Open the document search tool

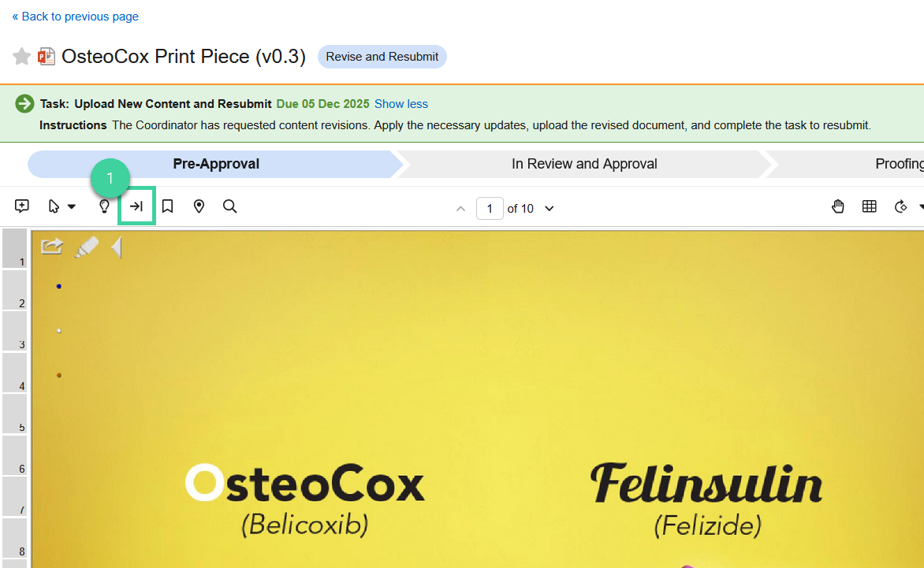229,206
